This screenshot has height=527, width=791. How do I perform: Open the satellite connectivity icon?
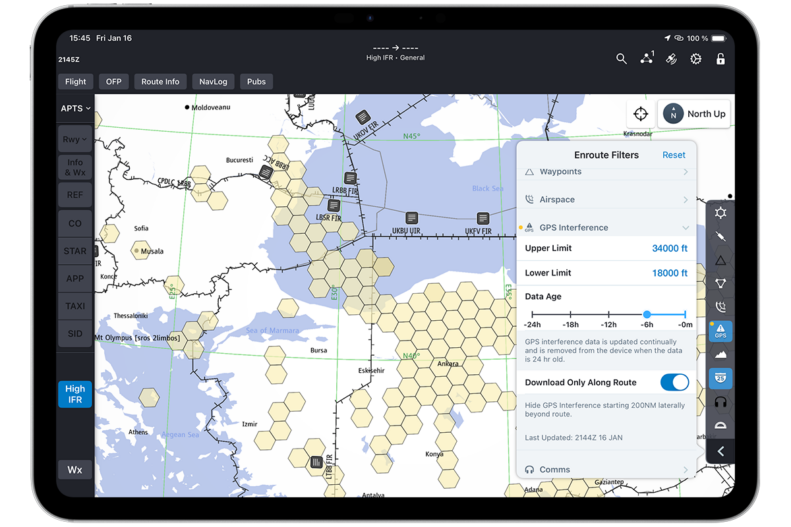672,59
